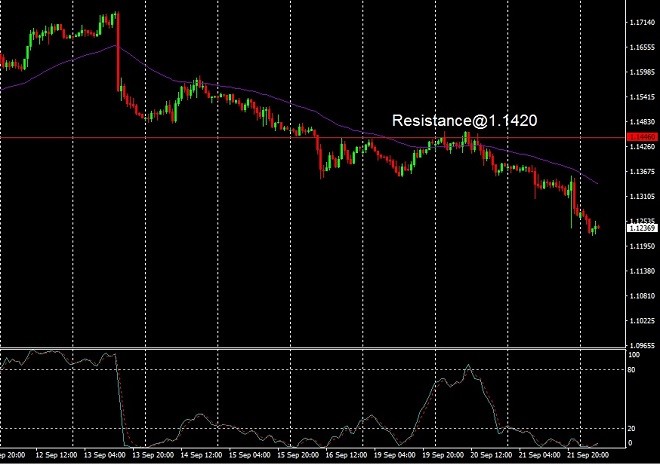The height and width of the screenshot is (465, 660).
Task: Click the "16 Sep 12:00" time label
Action: [x=346, y=455]
